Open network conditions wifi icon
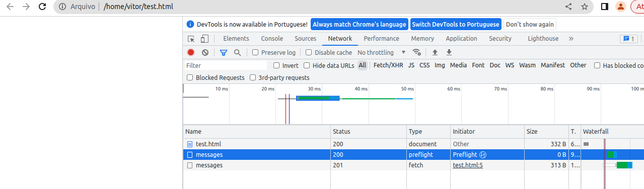This screenshot has height=189, width=644. [x=416, y=52]
